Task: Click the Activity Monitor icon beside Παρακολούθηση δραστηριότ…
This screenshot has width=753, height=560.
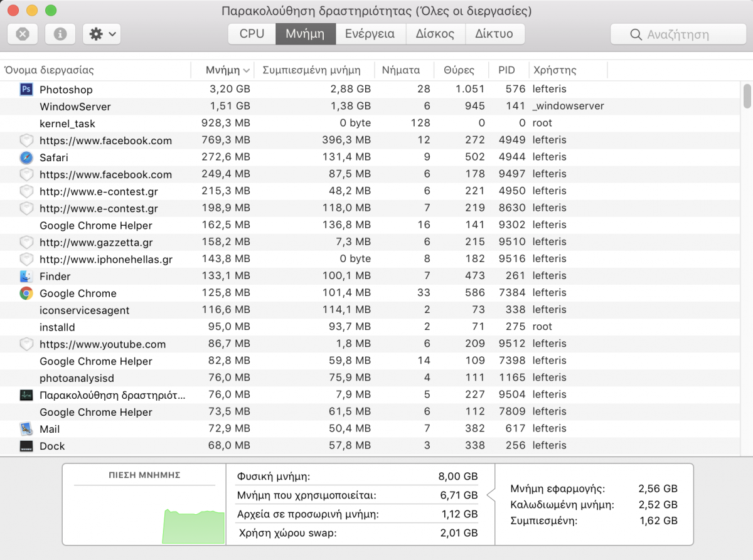Action: 26,394
